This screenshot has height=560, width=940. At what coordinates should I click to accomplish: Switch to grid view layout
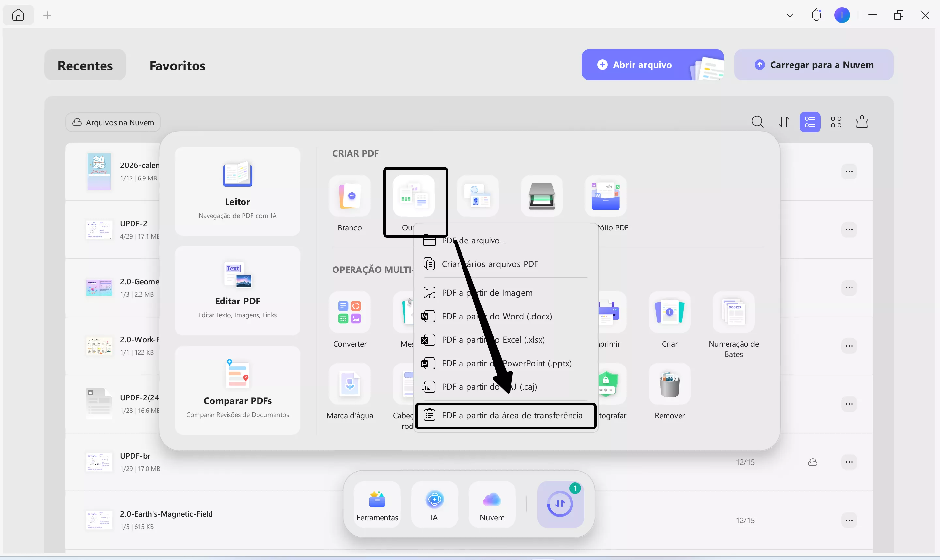[836, 122]
